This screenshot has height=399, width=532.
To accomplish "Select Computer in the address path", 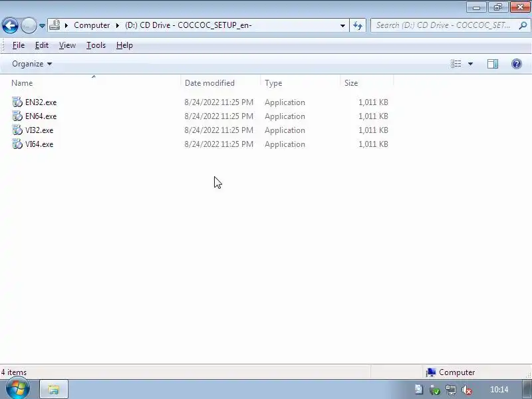I will (x=92, y=25).
